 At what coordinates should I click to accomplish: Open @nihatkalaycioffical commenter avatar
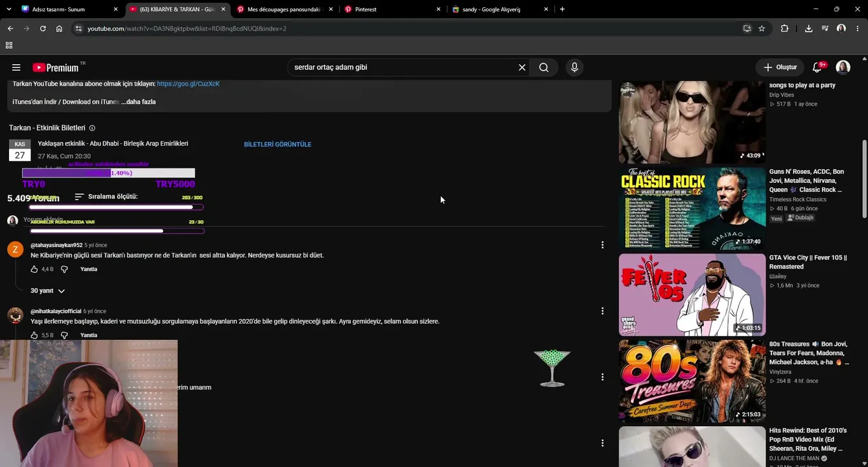pos(16,316)
